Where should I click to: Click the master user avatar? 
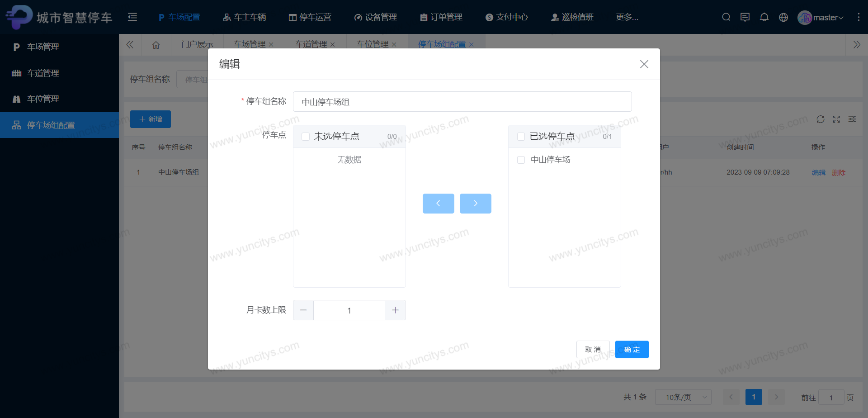point(805,18)
